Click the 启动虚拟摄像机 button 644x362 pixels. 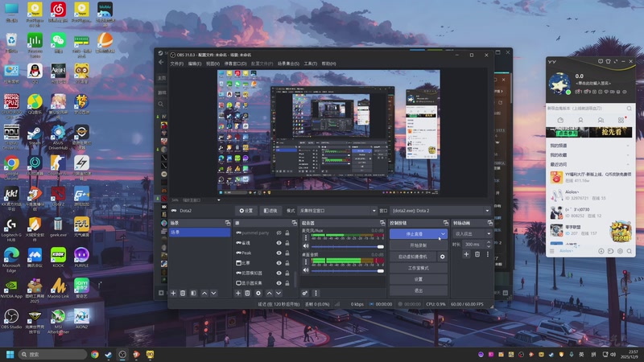pos(413,257)
